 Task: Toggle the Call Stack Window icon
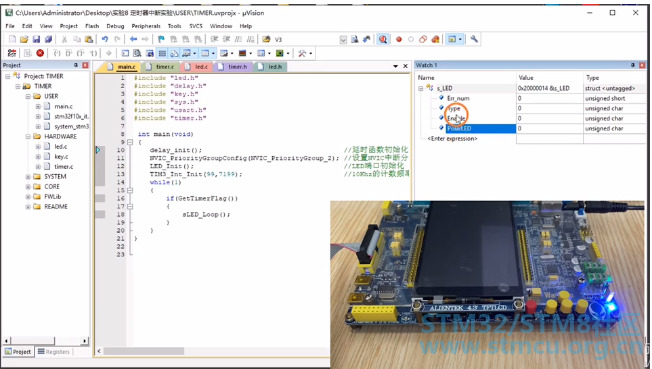click(x=174, y=53)
